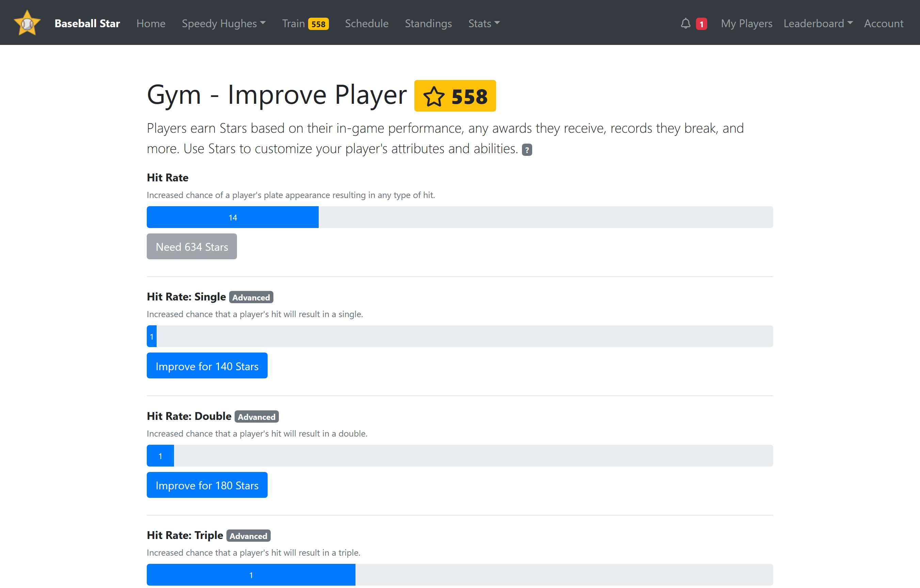The width and height of the screenshot is (920, 588).
Task: Click the Advanced badge beside Hit Rate: Double
Action: [256, 416]
